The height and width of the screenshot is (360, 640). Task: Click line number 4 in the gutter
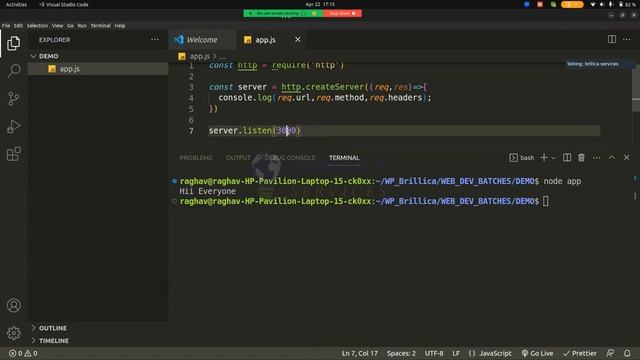click(x=191, y=98)
